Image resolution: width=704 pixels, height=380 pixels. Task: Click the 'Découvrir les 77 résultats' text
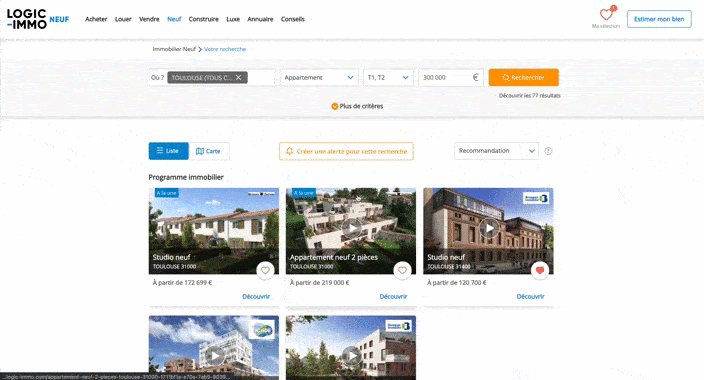(x=530, y=95)
